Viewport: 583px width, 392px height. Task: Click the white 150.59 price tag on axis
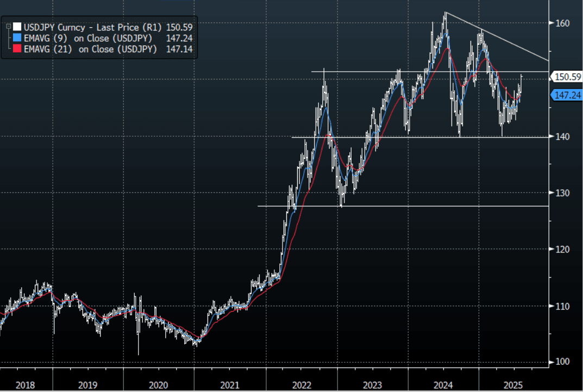point(566,77)
